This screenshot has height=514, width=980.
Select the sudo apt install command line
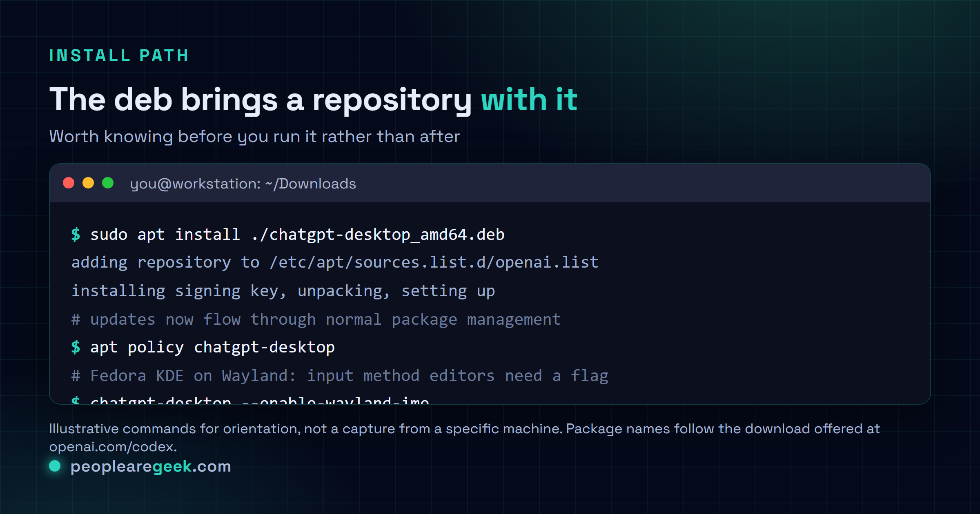click(x=288, y=235)
